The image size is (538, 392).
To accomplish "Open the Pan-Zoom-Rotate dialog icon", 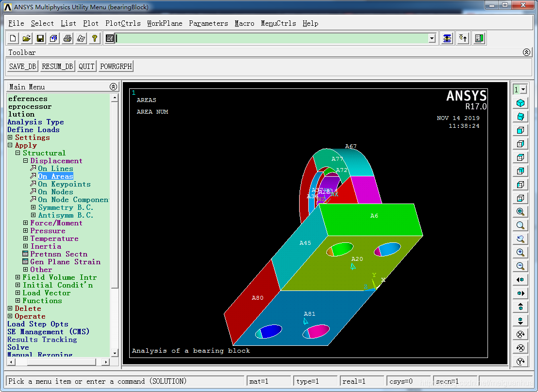I will 53,38.
